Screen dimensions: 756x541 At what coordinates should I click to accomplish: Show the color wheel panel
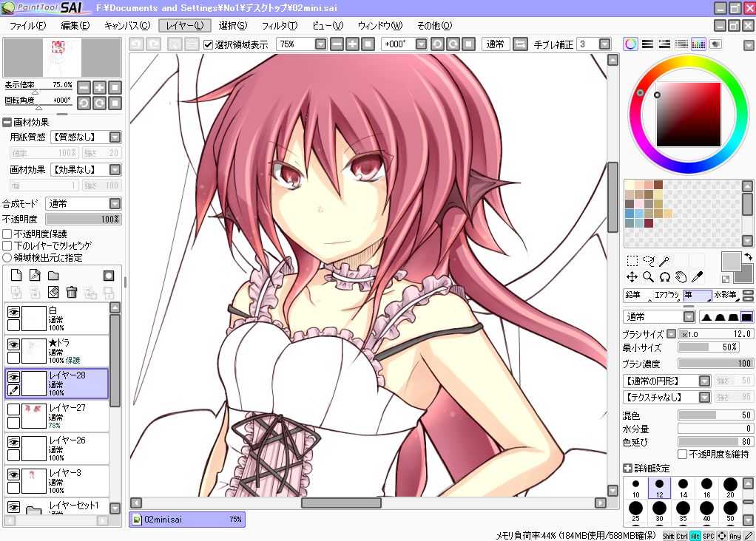pyautogui.click(x=631, y=44)
